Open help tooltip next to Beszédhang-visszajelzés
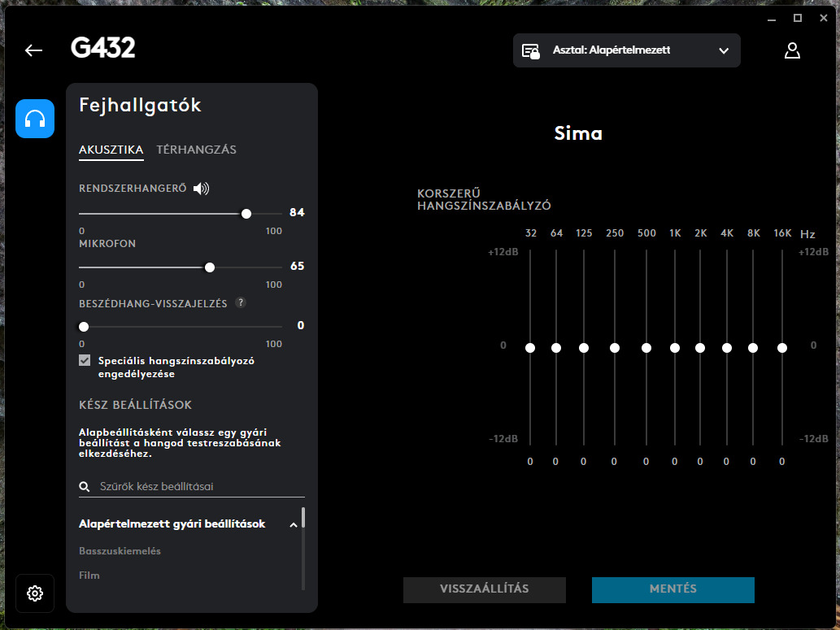The height and width of the screenshot is (630, 840). (x=241, y=302)
